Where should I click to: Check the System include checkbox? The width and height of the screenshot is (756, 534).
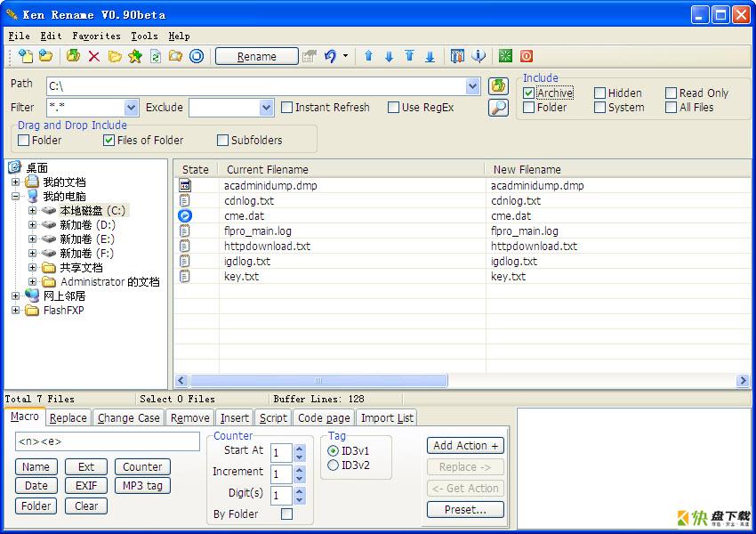[599, 108]
